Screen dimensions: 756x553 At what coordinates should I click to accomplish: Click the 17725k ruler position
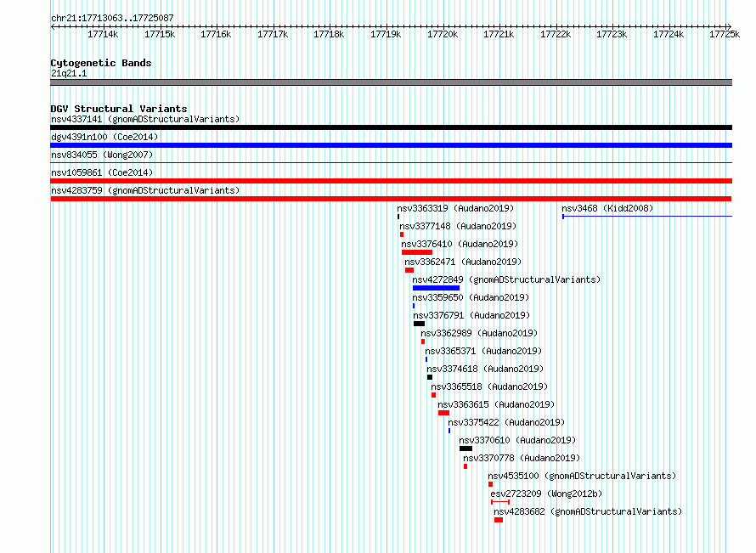pos(725,34)
